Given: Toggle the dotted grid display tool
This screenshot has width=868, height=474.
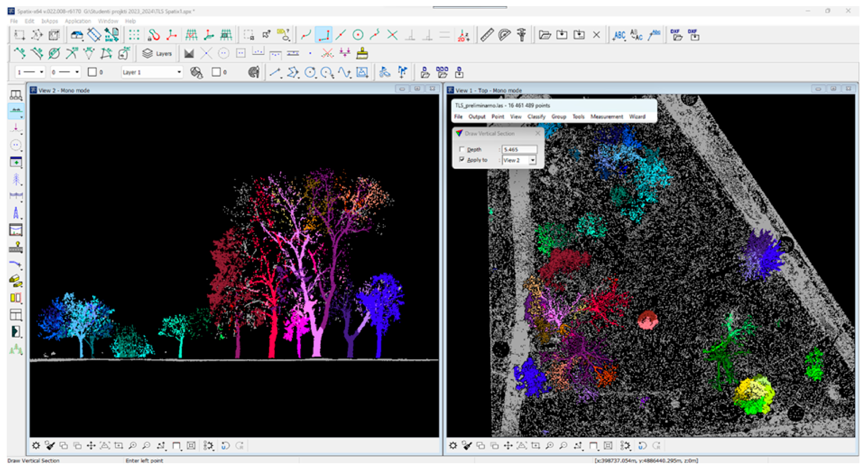Looking at the screenshot, I should (x=134, y=34).
